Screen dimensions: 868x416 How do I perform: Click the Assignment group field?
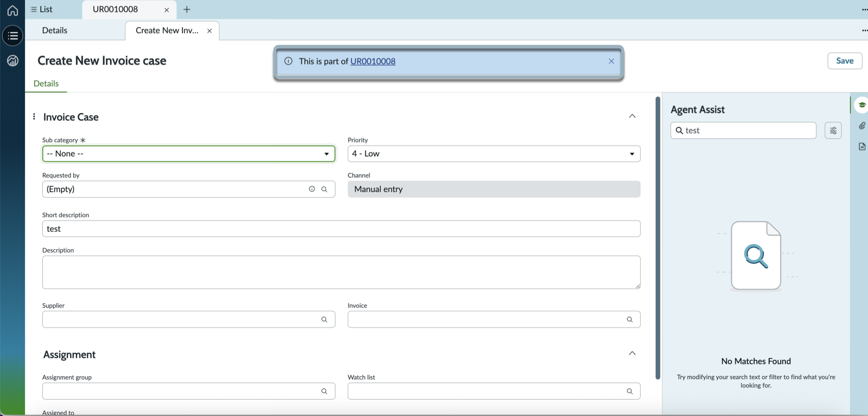click(x=189, y=391)
